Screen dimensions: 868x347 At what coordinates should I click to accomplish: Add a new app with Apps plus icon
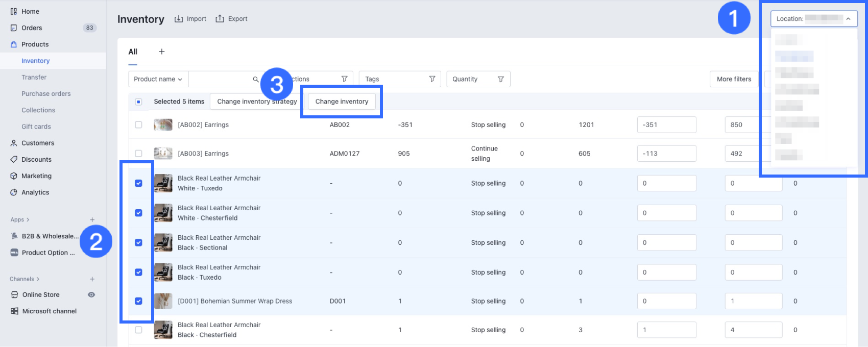coord(92,220)
